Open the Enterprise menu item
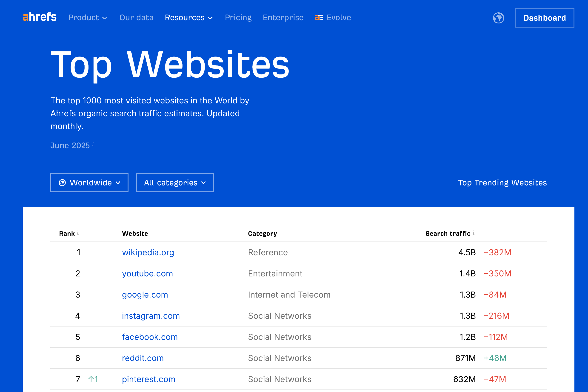 click(x=283, y=17)
